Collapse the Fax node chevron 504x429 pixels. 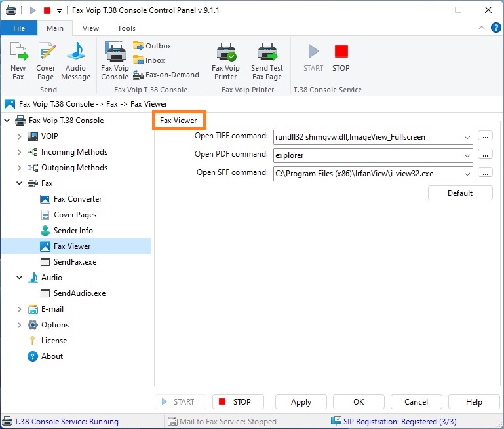pyautogui.click(x=19, y=183)
